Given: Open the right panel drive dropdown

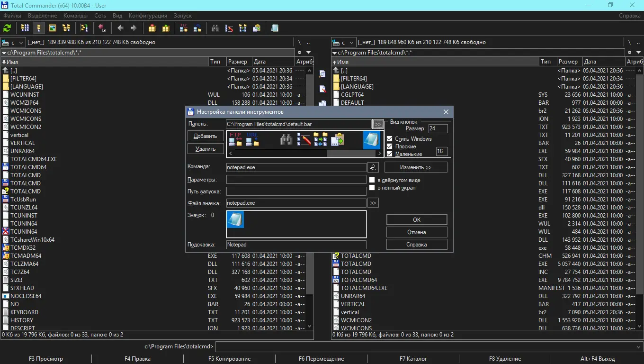Looking at the screenshot, I should (344, 43).
